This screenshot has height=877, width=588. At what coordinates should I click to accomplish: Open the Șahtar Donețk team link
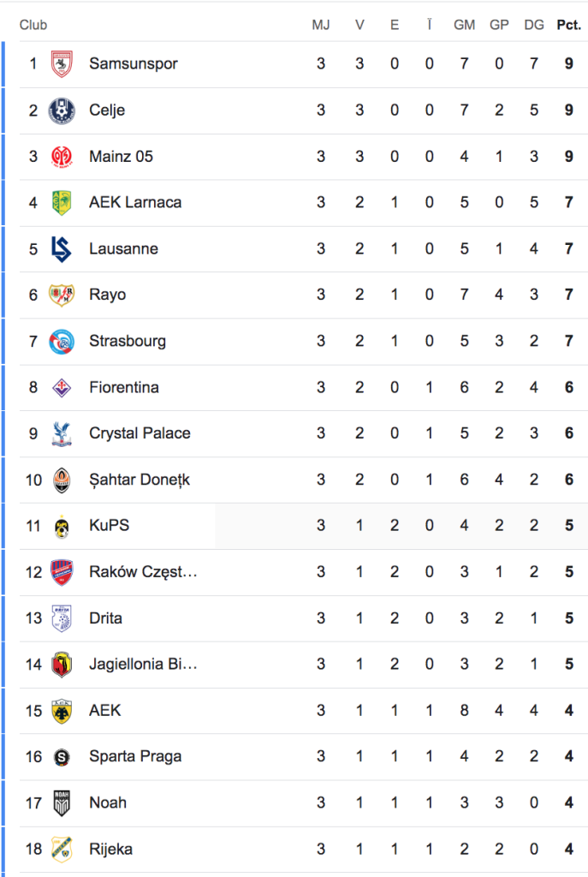[139, 480]
